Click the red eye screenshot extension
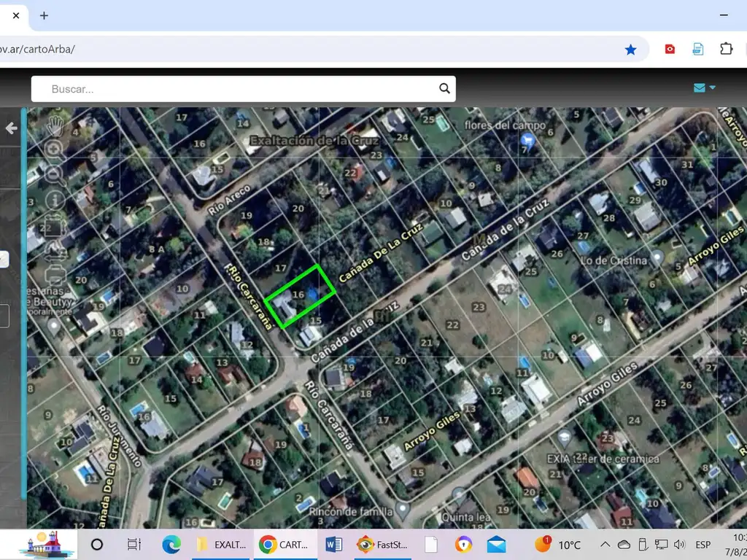Image resolution: width=747 pixels, height=560 pixels. (x=670, y=50)
